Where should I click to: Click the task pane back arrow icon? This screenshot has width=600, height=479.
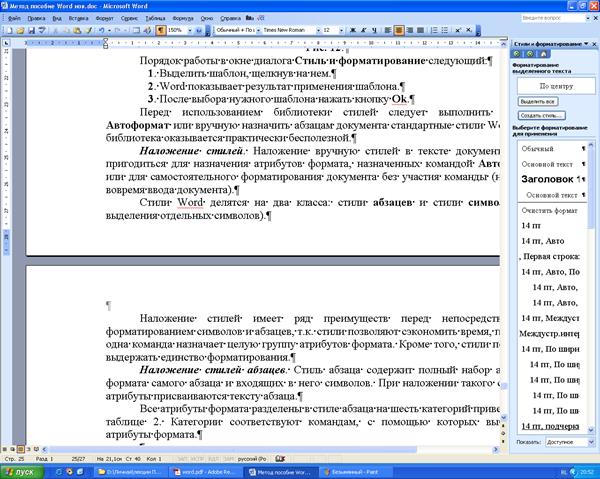tap(517, 54)
